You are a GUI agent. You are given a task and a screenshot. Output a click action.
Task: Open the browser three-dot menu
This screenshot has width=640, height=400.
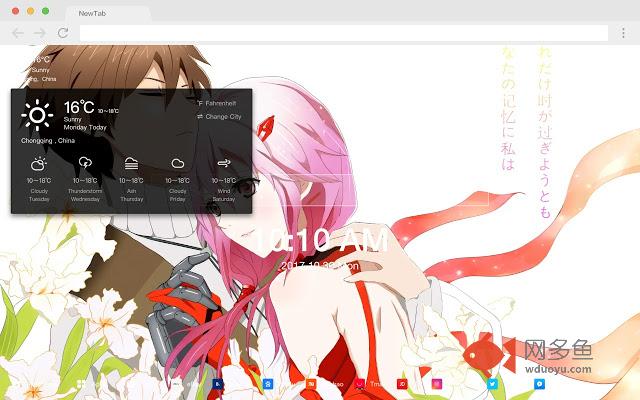click(623, 33)
